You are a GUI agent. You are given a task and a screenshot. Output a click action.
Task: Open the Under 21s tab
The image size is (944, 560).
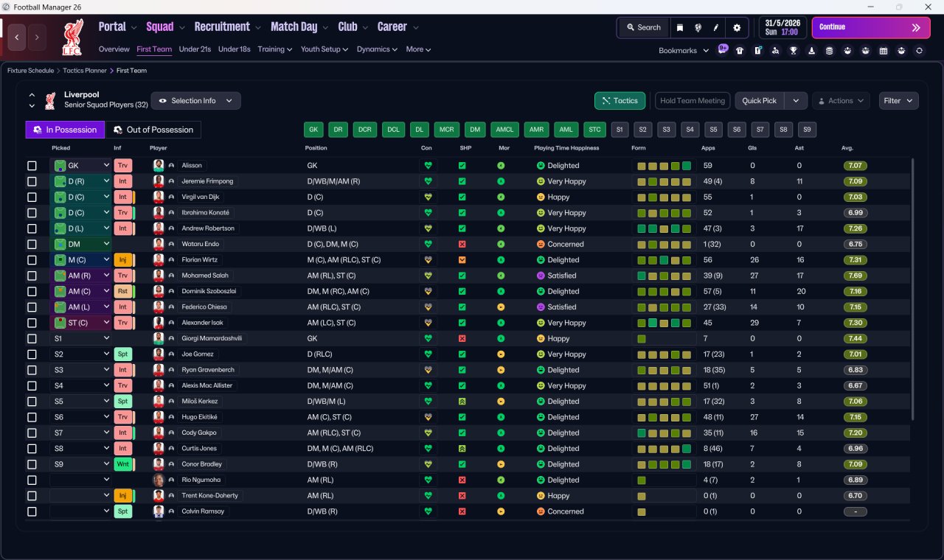(x=195, y=49)
